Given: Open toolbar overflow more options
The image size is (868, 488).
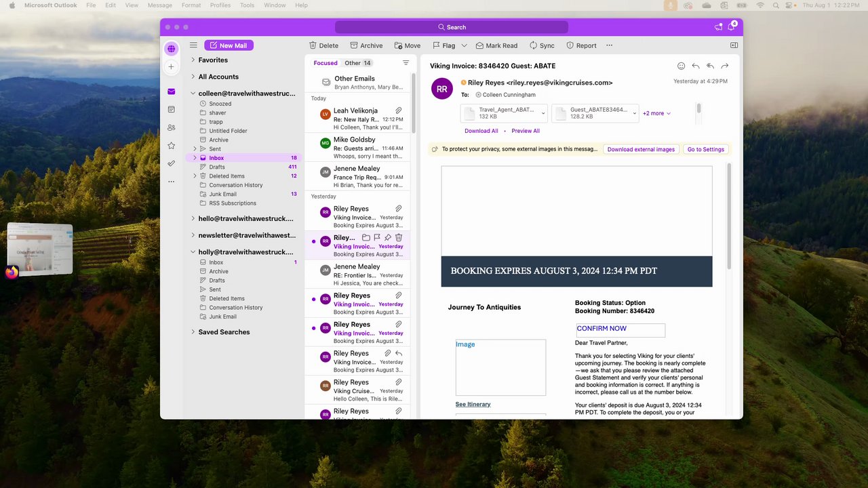Looking at the screenshot, I should pyautogui.click(x=609, y=45).
